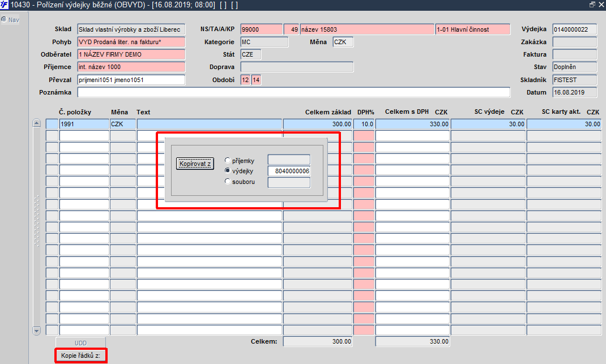Click the Datum field 16.08.2019
This screenshot has height=364, width=606.
tap(575, 92)
